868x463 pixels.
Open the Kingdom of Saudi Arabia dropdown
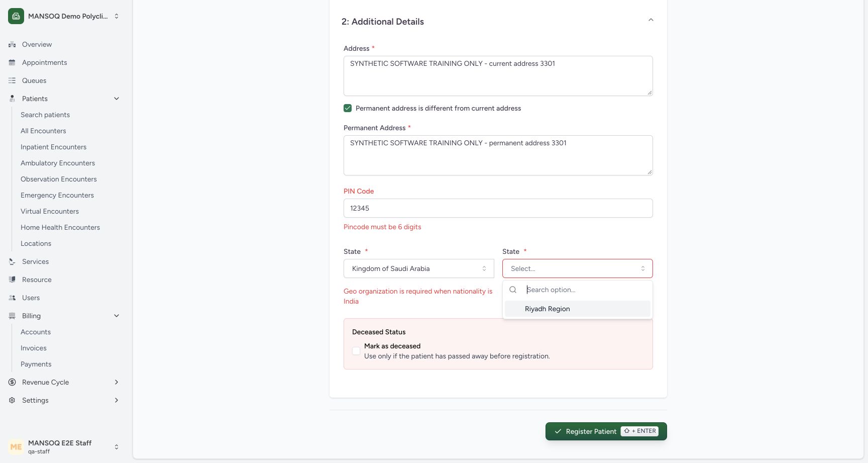pyautogui.click(x=419, y=268)
